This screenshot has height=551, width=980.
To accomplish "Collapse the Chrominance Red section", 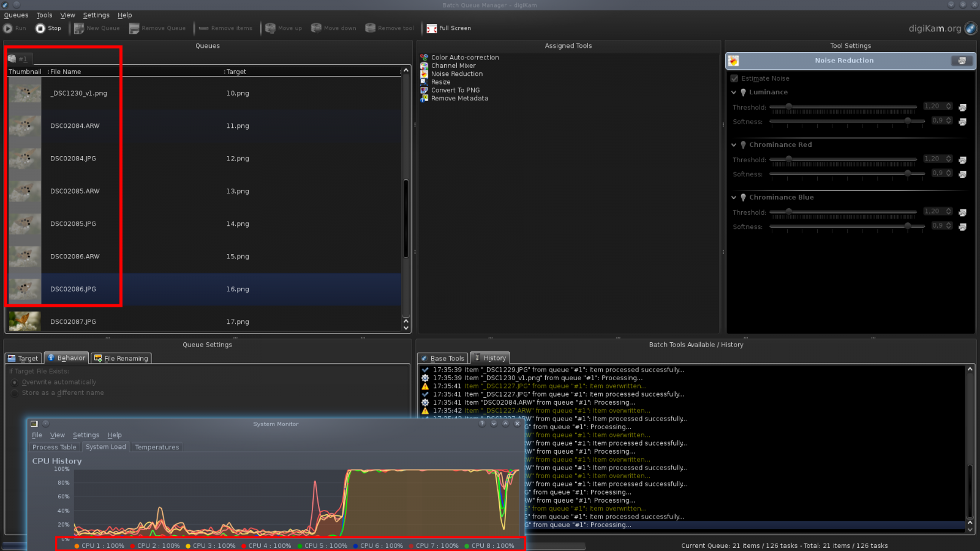I will pyautogui.click(x=734, y=144).
